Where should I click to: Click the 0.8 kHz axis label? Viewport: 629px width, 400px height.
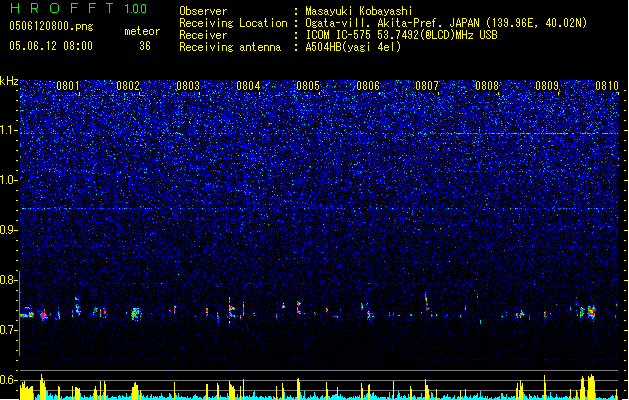[x=9, y=280]
